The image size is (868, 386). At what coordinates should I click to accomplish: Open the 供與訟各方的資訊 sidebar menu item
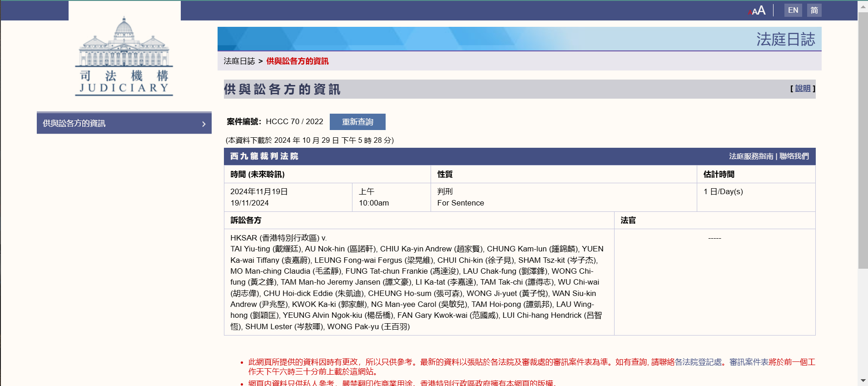[x=74, y=124]
